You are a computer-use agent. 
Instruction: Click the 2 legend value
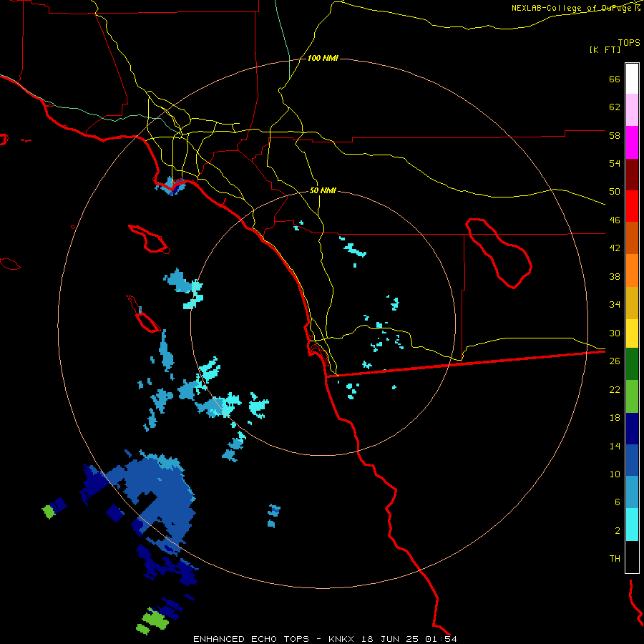click(618, 531)
